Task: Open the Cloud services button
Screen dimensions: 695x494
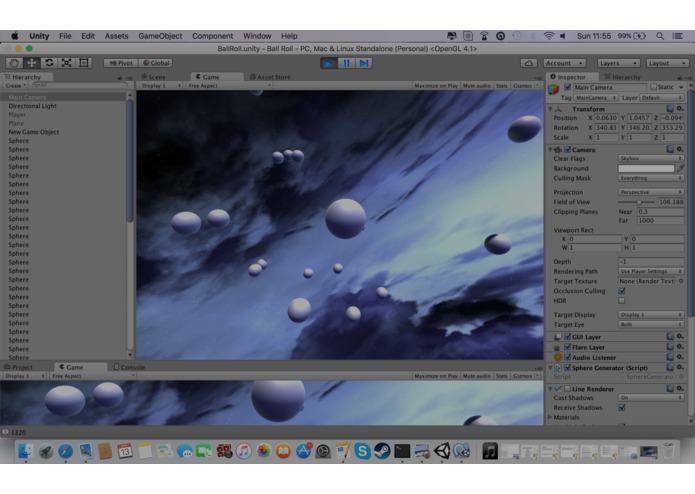Action: (528, 63)
